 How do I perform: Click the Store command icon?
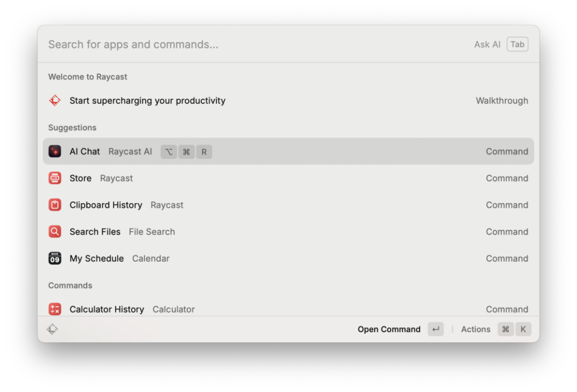pos(55,178)
